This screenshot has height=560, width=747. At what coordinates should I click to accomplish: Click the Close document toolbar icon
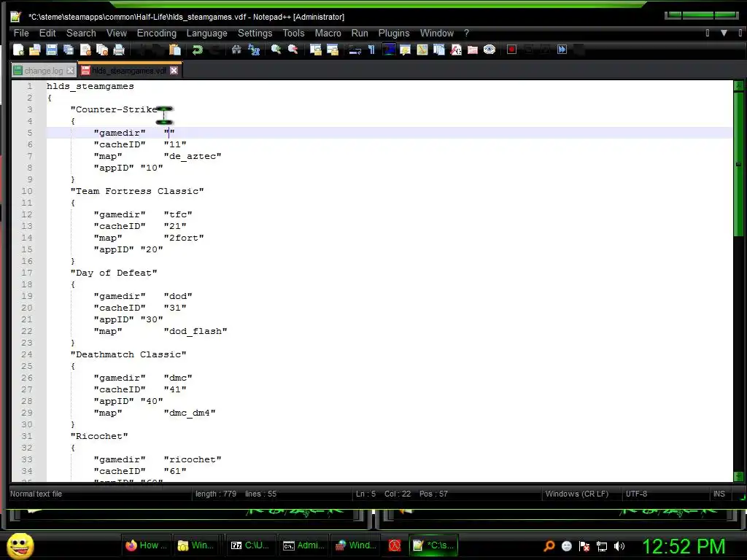pos(85,50)
